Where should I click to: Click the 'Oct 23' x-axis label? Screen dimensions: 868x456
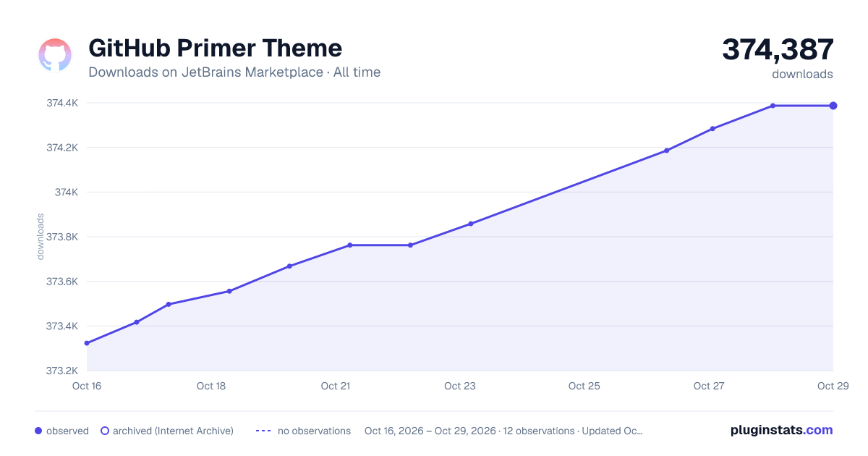(460, 386)
